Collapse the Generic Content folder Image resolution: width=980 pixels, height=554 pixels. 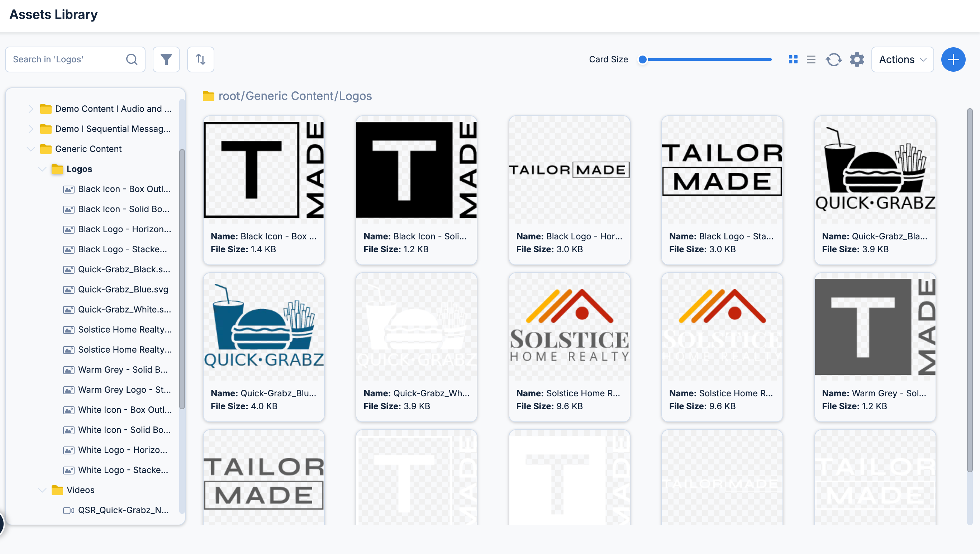point(30,149)
